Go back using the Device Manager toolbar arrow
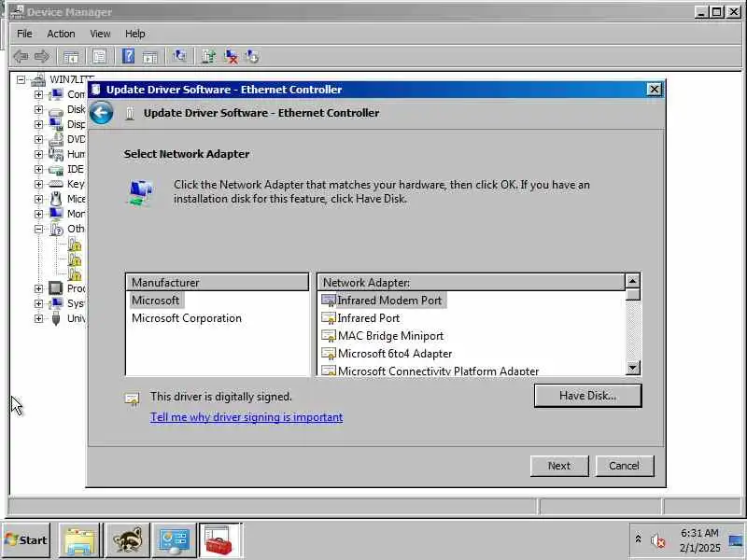This screenshot has width=747, height=560. (x=21, y=57)
